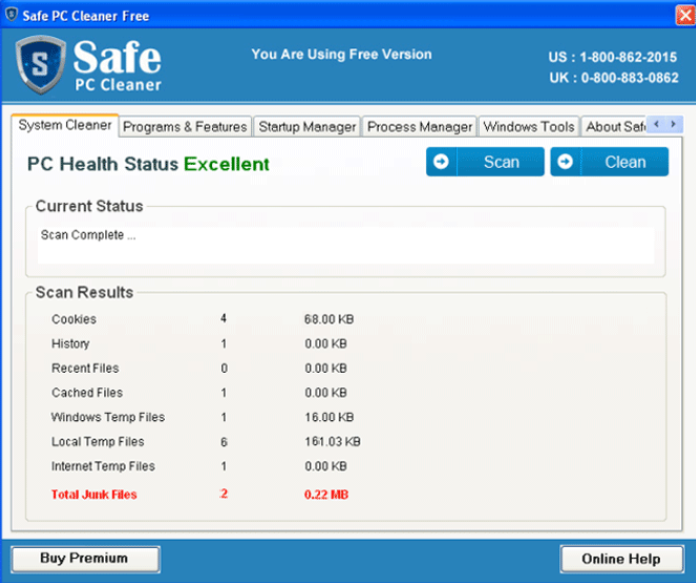Click the Safe PC Cleaner Free window title
This screenshot has width=697, height=584.
86,16
